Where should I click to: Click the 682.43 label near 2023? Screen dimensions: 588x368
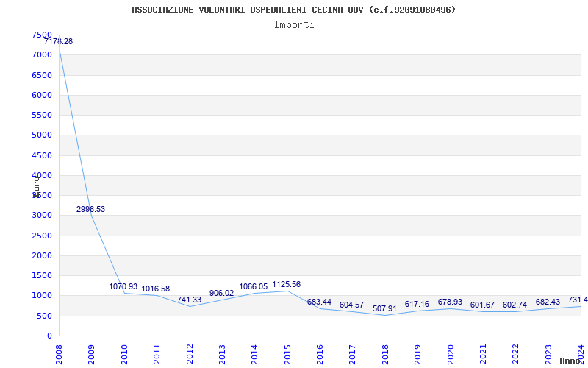pos(548,302)
